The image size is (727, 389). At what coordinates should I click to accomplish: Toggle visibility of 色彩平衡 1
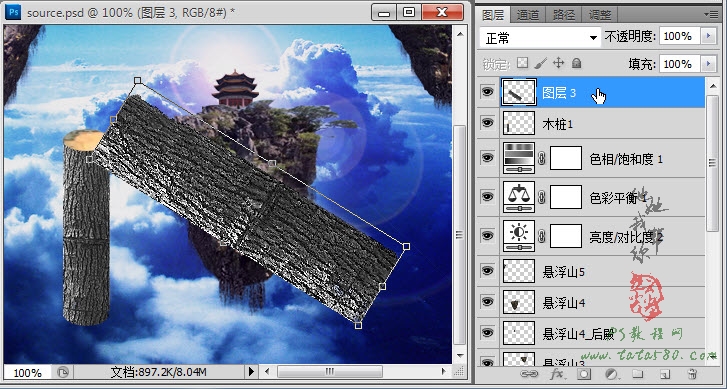tap(487, 197)
